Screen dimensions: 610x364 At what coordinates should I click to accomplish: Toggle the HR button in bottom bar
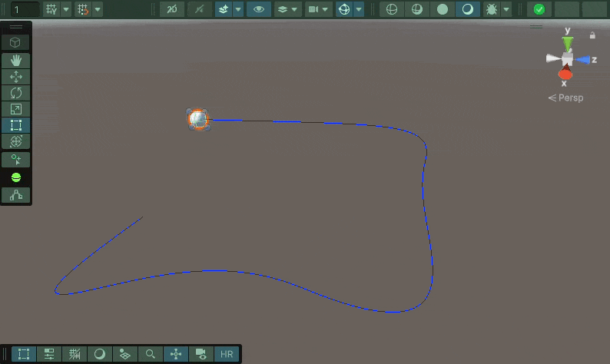(227, 354)
